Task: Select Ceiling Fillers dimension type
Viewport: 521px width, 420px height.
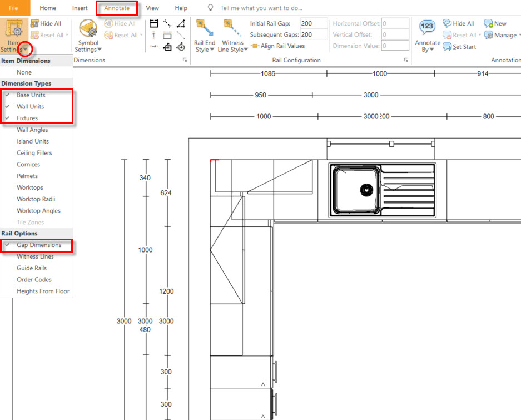Action: [x=37, y=153]
